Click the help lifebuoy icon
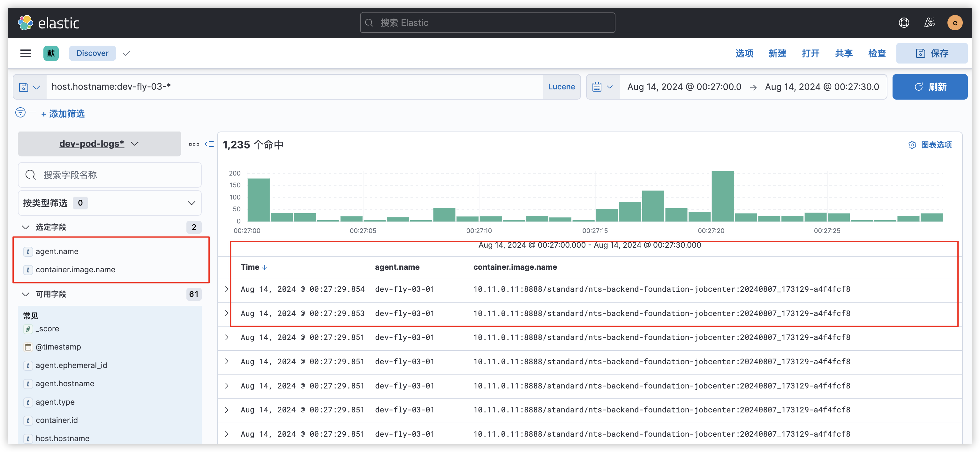The image size is (980, 452). (x=904, y=23)
